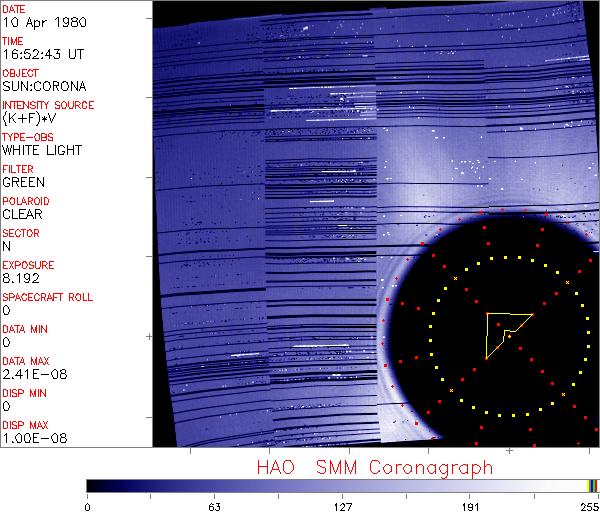Click the "CLEAR" polaroid value
This screenshot has width=600, height=512.
click(x=22, y=214)
